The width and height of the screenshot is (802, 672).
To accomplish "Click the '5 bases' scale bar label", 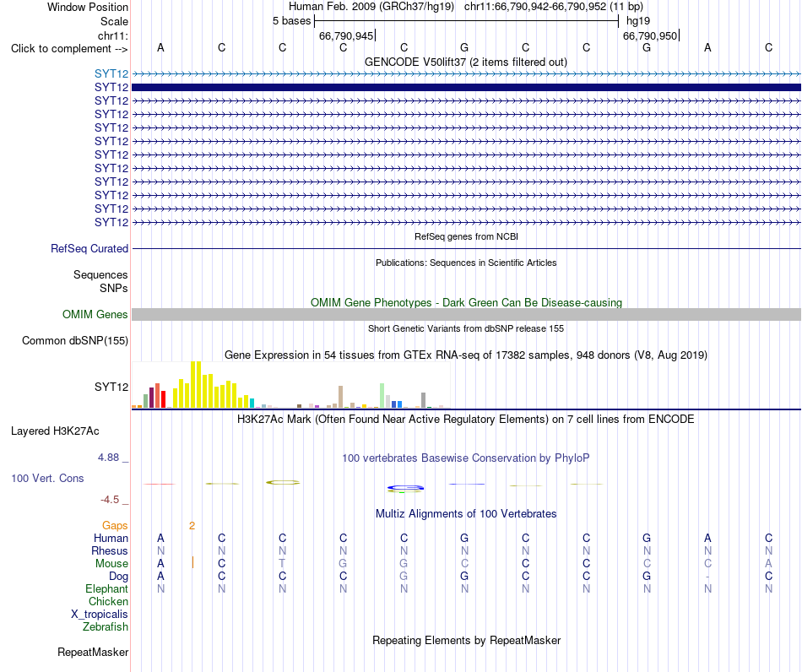I will pyautogui.click(x=291, y=21).
